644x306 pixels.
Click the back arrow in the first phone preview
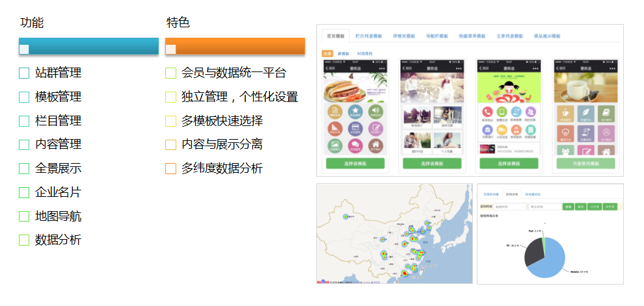tap(327, 68)
